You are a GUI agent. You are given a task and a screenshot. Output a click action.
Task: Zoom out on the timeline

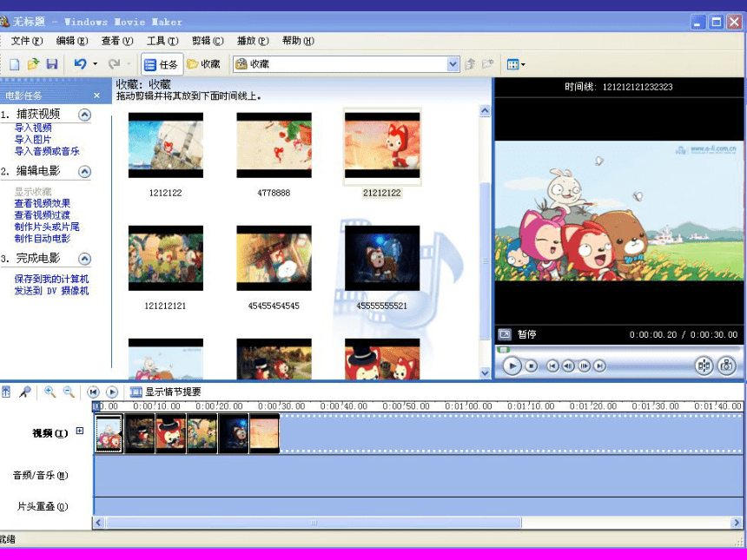pyautogui.click(x=69, y=392)
